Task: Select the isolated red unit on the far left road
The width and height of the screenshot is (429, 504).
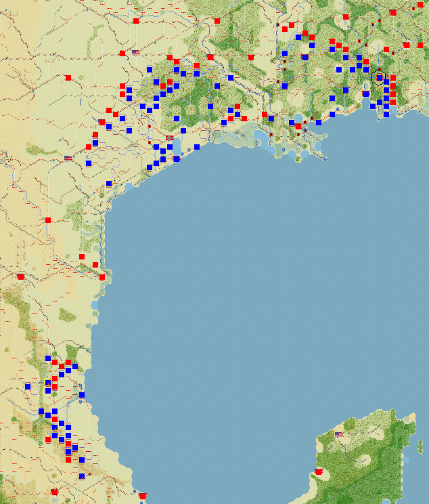Action: [68, 78]
